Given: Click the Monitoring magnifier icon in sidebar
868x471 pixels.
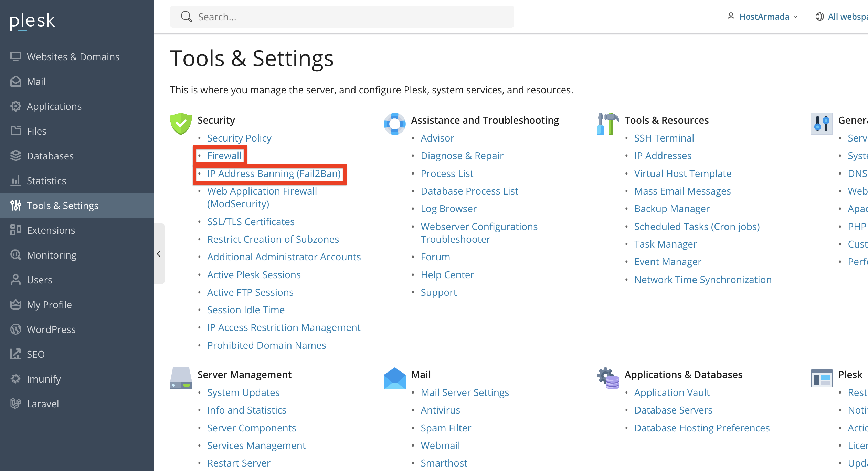Looking at the screenshot, I should click(x=16, y=255).
